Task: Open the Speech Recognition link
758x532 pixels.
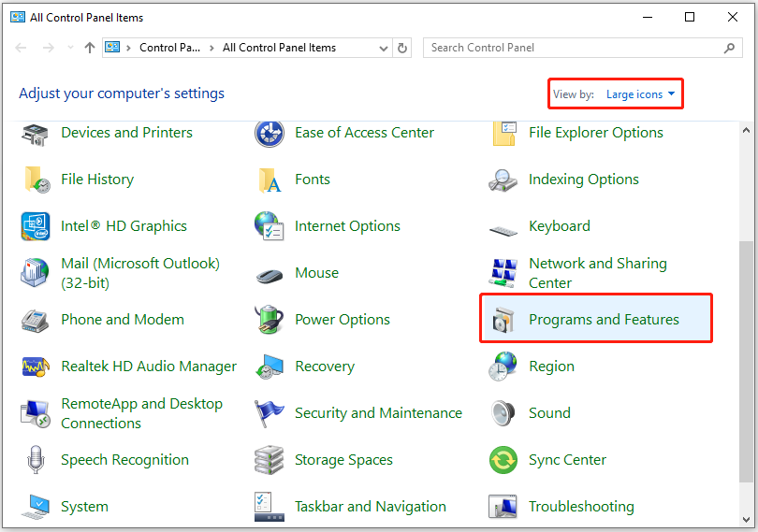Action: (124, 460)
